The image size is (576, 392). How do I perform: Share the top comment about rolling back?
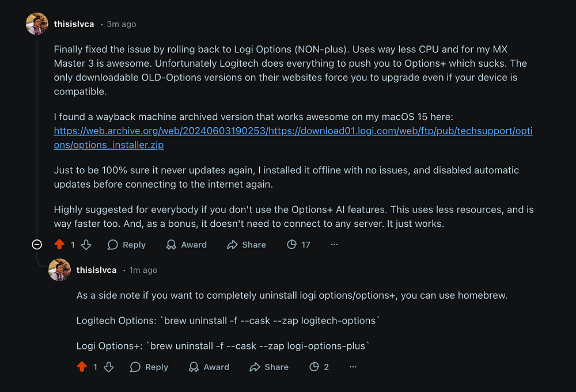247,245
